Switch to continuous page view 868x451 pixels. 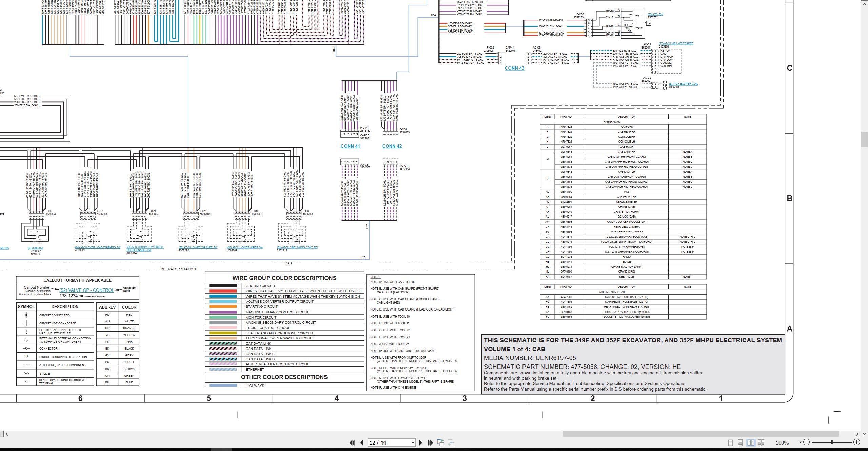pyautogui.click(x=741, y=443)
